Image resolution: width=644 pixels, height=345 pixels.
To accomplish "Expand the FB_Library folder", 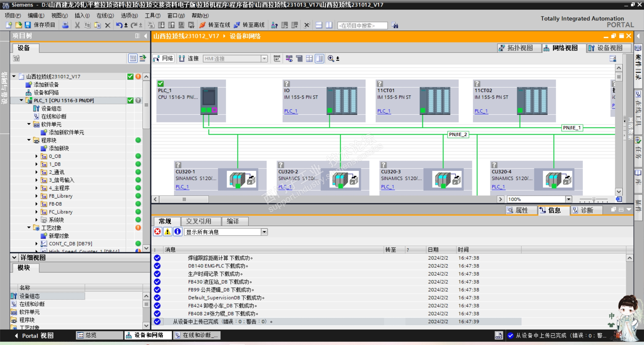I will [x=37, y=196].
